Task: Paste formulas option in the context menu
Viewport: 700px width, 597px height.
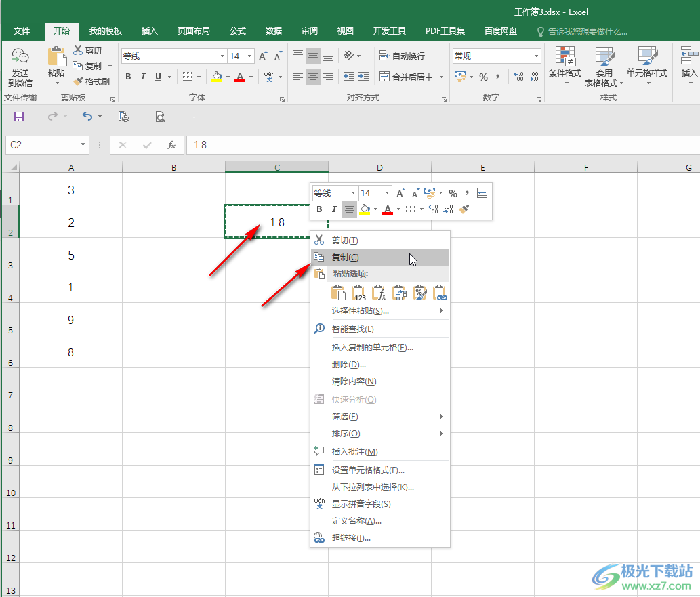Action: coord(379,293)
